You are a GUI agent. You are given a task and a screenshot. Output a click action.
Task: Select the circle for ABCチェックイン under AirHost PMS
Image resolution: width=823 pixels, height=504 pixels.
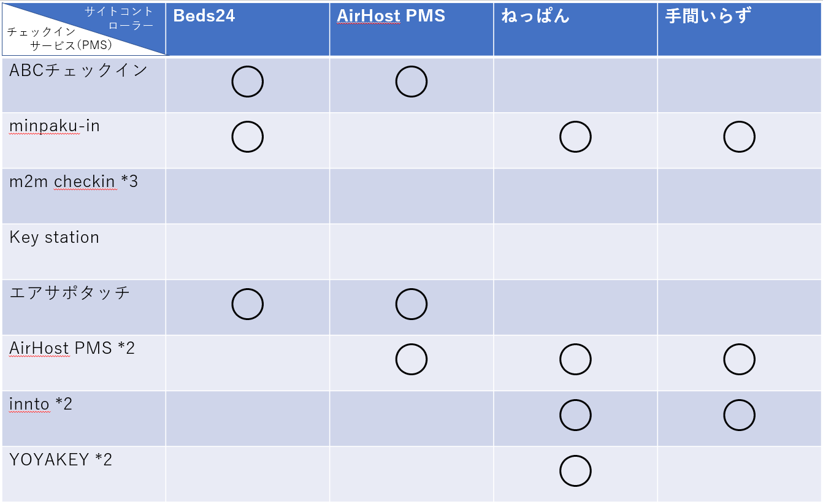(x=412, y=82)
